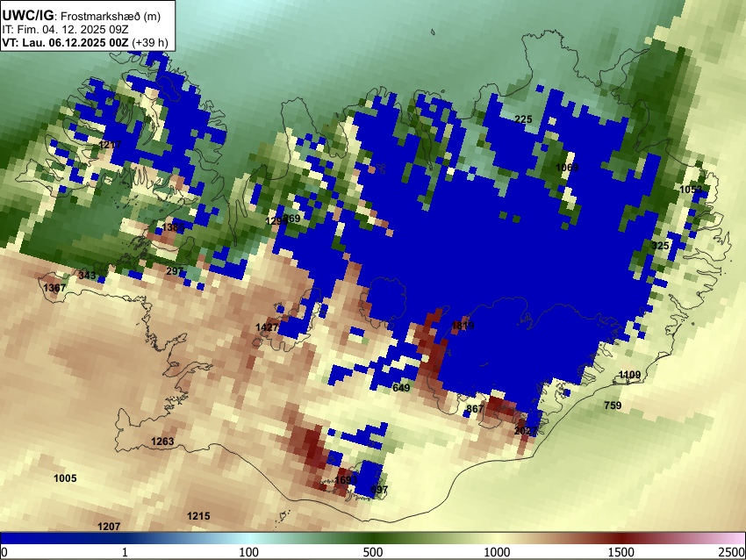Click the map value 1263
Image resolution: width=746 pixels, height=560 pixels.
(x=162, y=442)
